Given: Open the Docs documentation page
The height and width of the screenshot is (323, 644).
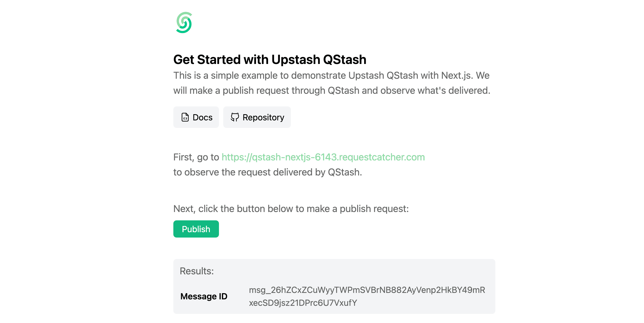Looking at the screenshot, I should 196,117.
